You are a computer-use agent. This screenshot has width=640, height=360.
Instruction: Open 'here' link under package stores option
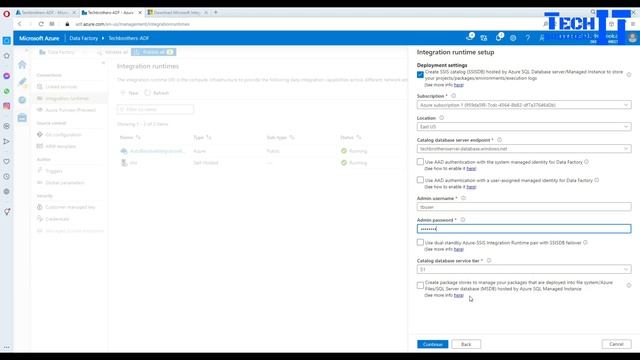pos(459,295)
